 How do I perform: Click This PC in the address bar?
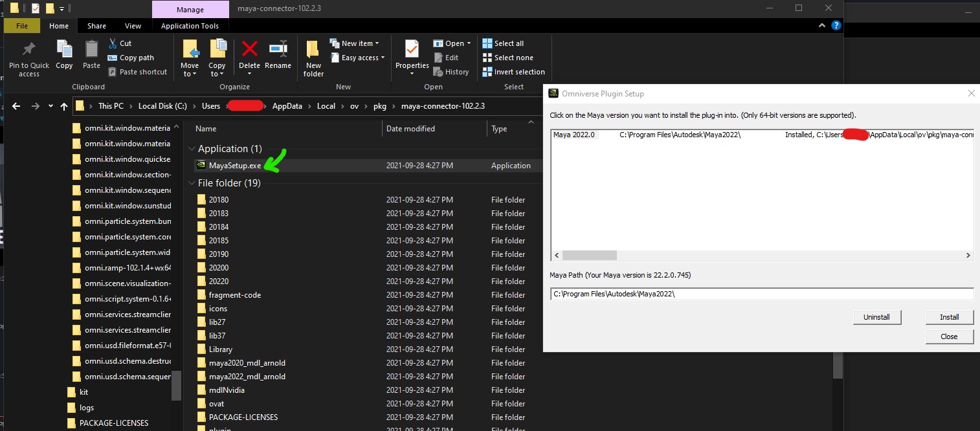pyautogui.click(x=111, y=106)
